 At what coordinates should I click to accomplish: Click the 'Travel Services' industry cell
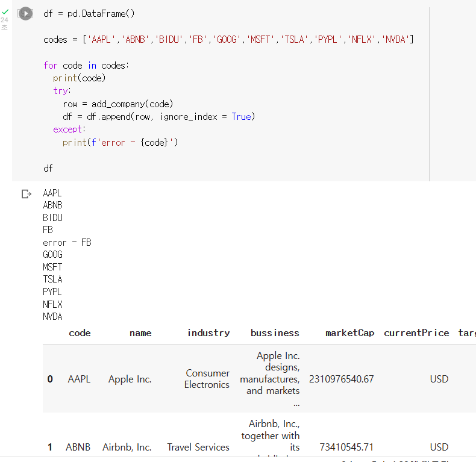click(x=198, y=447)
